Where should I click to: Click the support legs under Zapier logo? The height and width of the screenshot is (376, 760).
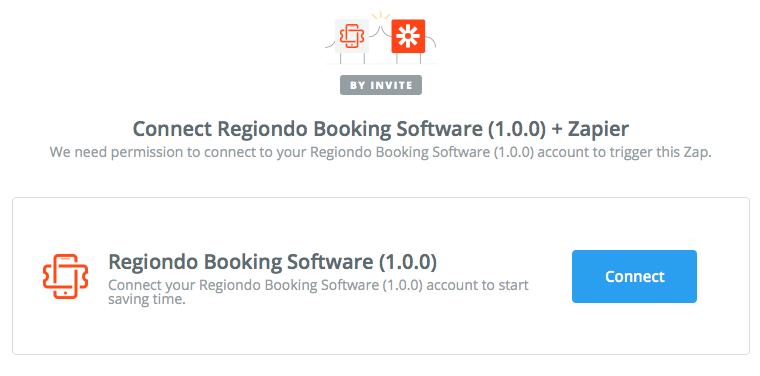click(408, 58)
